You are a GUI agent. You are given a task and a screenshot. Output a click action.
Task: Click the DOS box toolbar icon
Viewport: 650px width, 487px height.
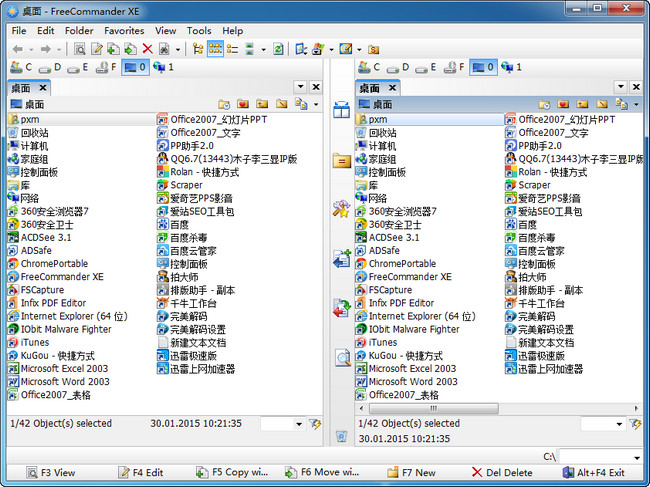(318, 49)
